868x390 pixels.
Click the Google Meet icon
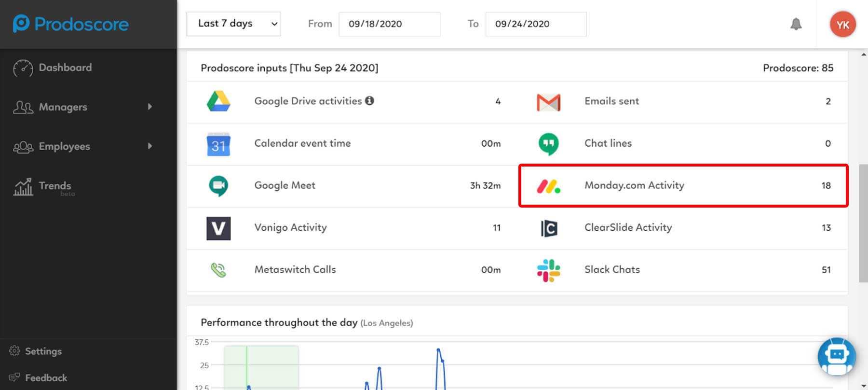point(218,186)
